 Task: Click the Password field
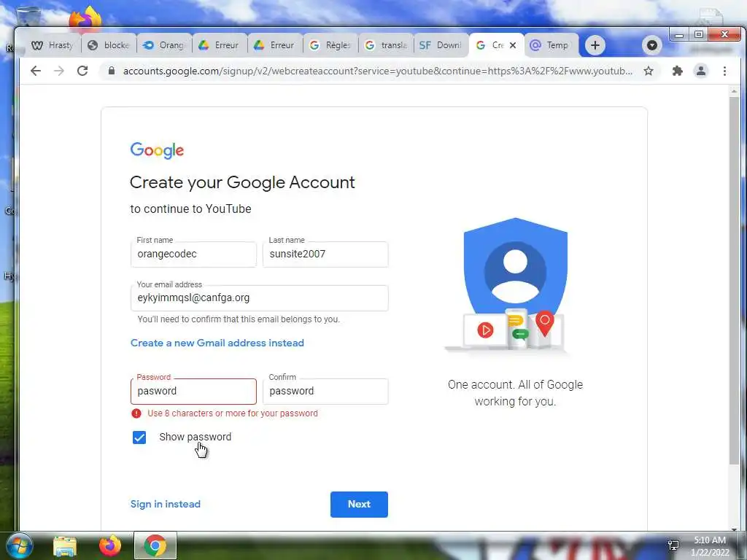tap(193, 391)
